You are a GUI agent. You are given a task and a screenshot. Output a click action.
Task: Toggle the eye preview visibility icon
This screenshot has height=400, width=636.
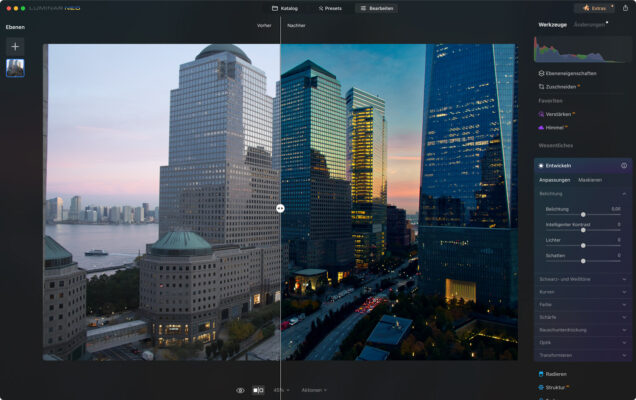[240, 390]
